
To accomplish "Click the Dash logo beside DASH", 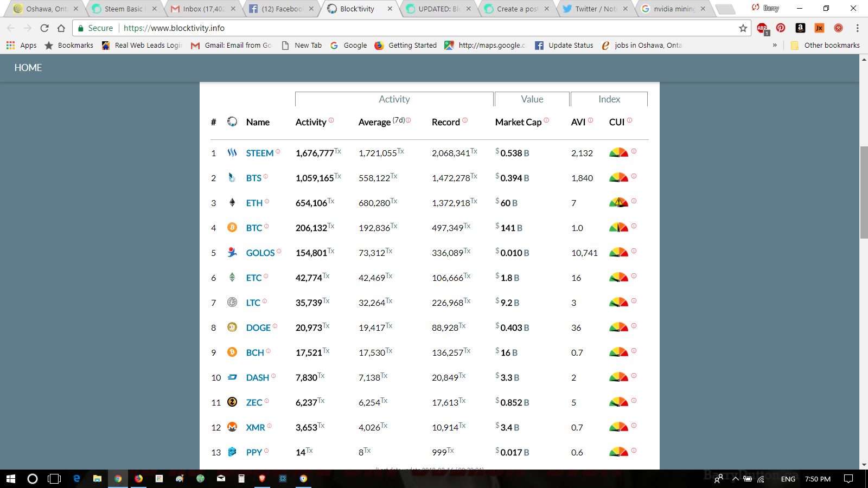I will 232,377.
